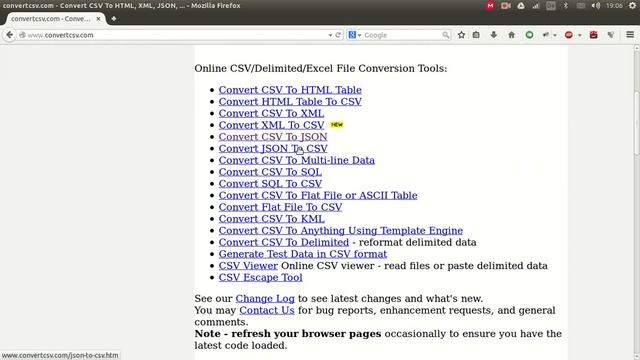The width and height of the screenshot is (640, 360).
Task: Open Convert Flat File To CSV link
Action: pos(280,207)
